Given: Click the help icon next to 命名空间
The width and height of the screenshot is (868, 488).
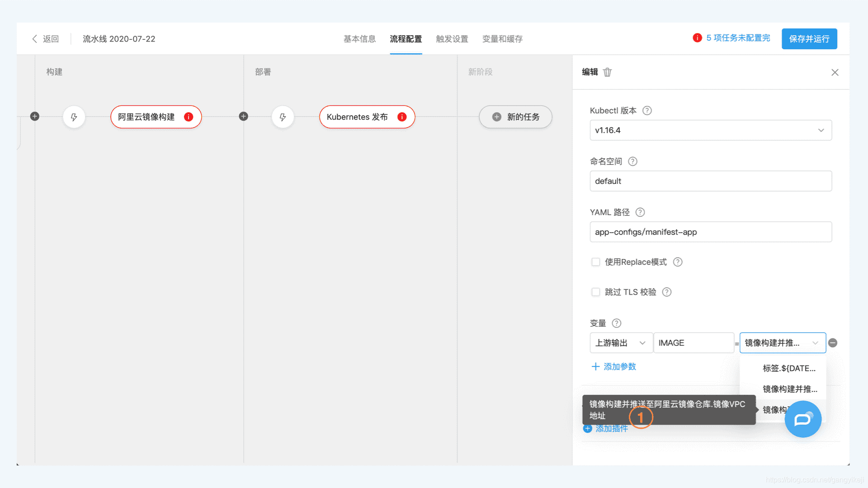Looking at the screenshot, I should [x=632, y=161].
